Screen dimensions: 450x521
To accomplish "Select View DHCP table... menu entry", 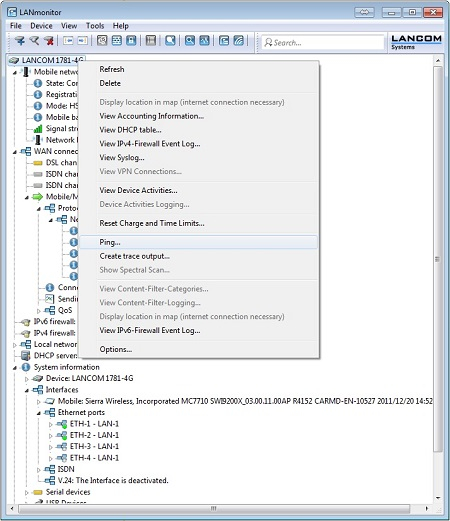I will 199,130.
